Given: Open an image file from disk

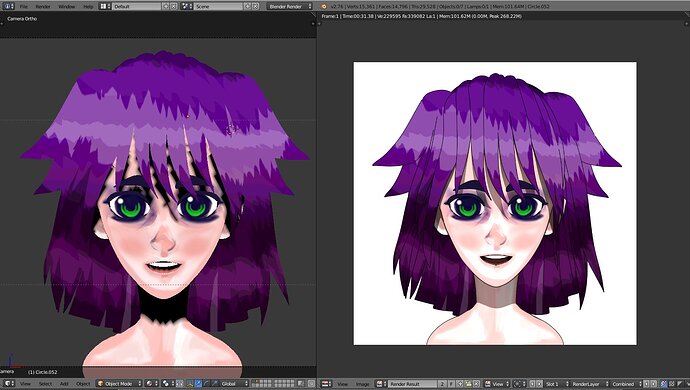Looking at the screenshot, I should 468,384.
